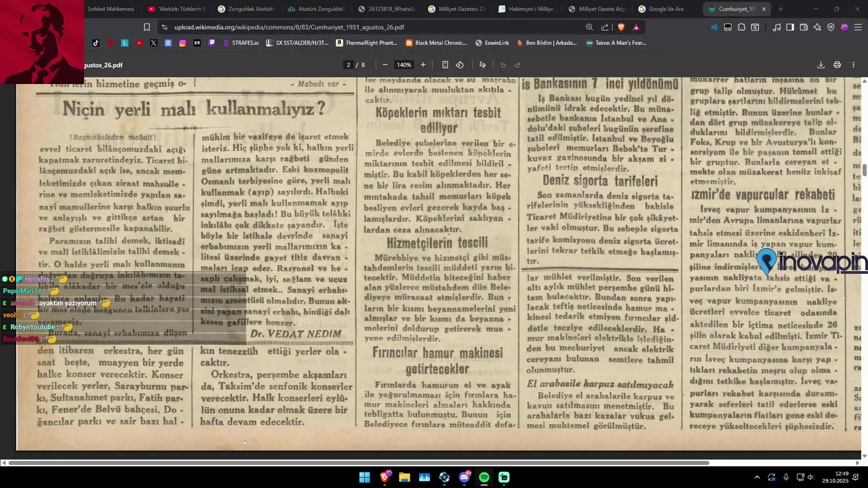This screenshot has width=868, height=488.
Task: Switch to the Hakimiyet-i Milliye tab
Action: [x=526, y=9]
